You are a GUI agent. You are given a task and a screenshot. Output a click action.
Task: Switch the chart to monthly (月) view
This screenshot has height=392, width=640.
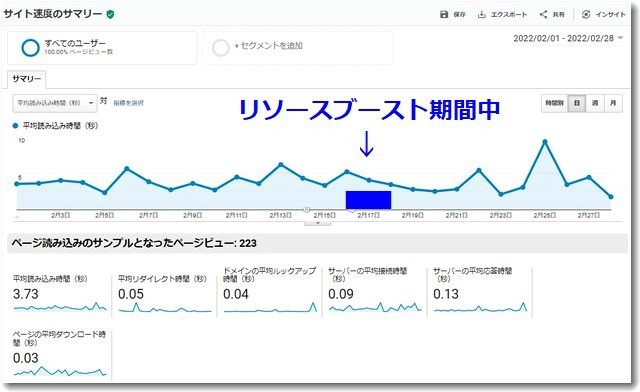coord(613,103)
